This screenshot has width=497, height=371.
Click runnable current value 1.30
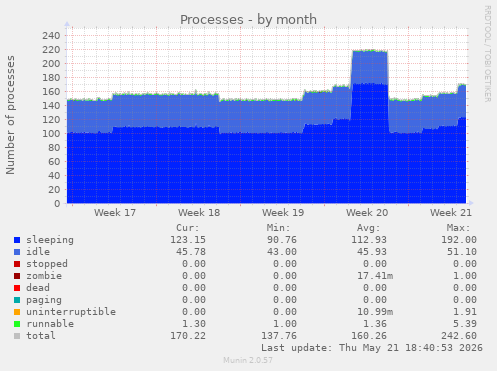click(x=194, y=324)
